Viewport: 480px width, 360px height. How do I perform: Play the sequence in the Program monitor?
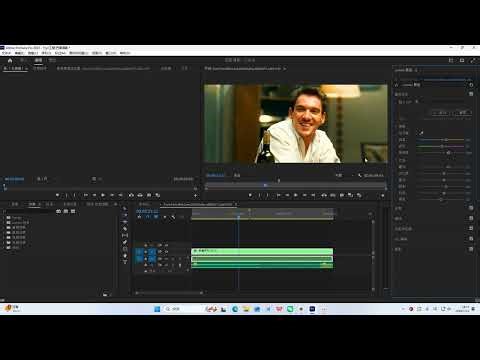coord(296,195)
